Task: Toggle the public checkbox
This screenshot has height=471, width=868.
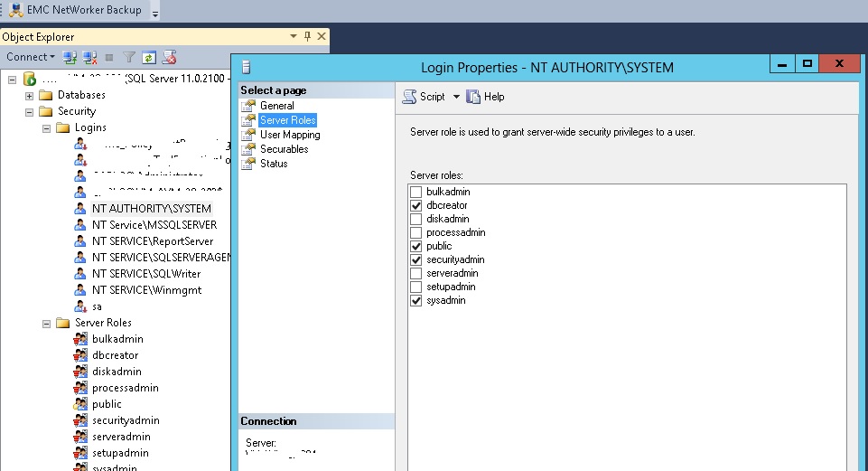Action: click(x=416, y=246)
